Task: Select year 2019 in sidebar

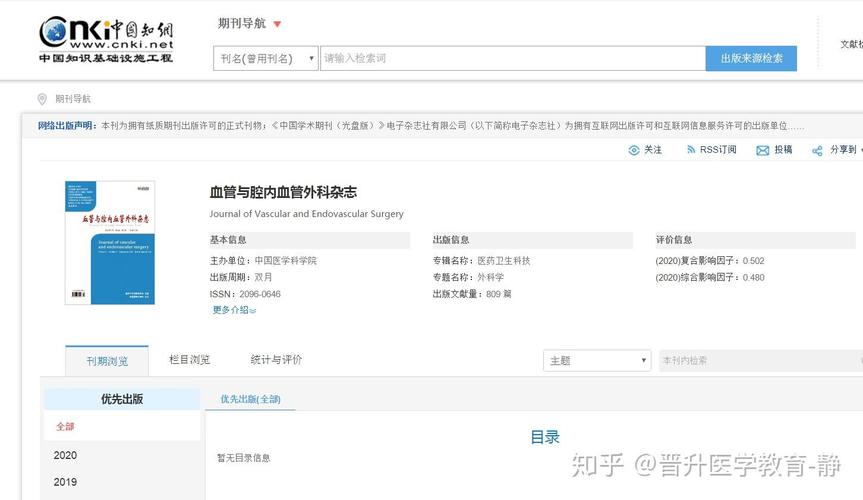Action: pos(65,482)
